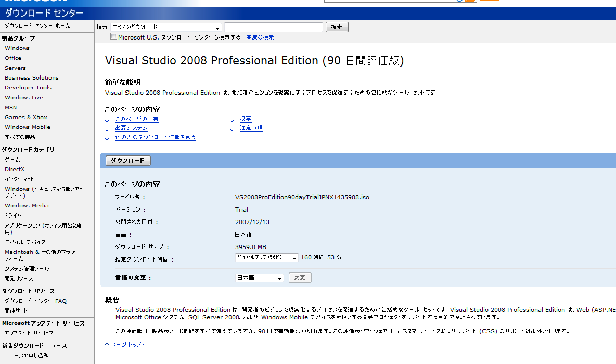616x364 pixels.
Task: Expand the ダイヤルアップ (56K) connection speed dropdown
Action: coord(266,258)
